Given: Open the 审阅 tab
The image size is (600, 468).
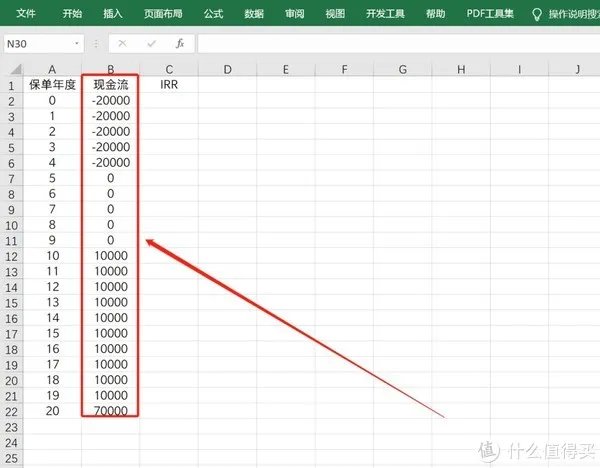Looking at the screenshot, I should tap(294, 14).
